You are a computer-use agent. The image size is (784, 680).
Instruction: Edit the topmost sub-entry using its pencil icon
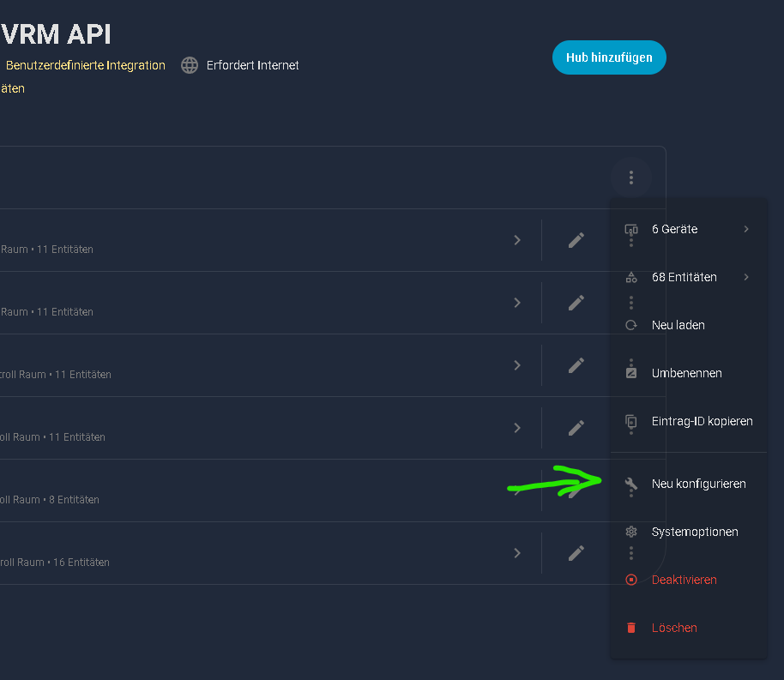point(576,240)
